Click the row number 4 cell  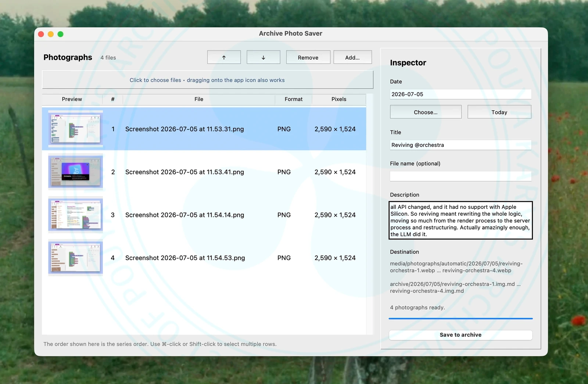[113, 258]
